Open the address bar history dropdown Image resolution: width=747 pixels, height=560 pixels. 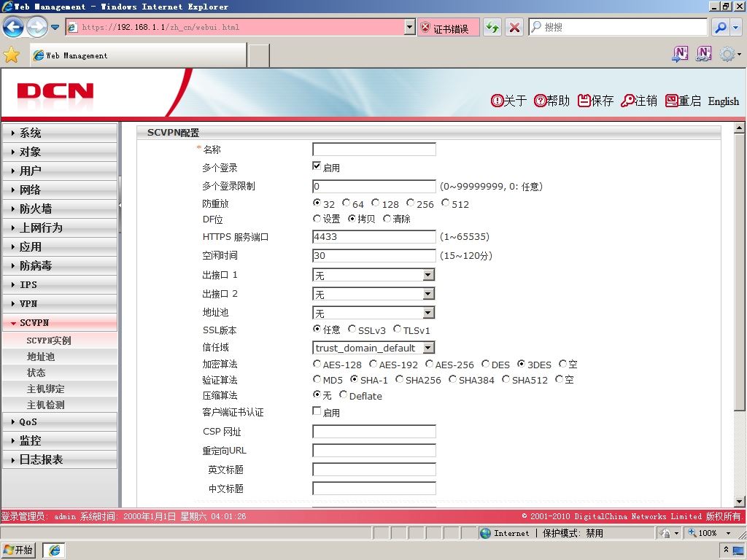410,27
